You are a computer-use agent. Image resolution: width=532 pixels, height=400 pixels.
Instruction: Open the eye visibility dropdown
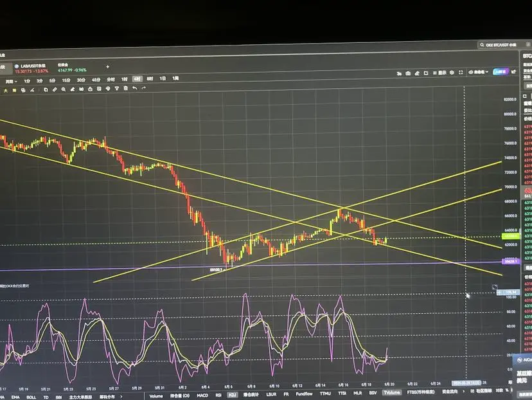(x=479, y=72)
